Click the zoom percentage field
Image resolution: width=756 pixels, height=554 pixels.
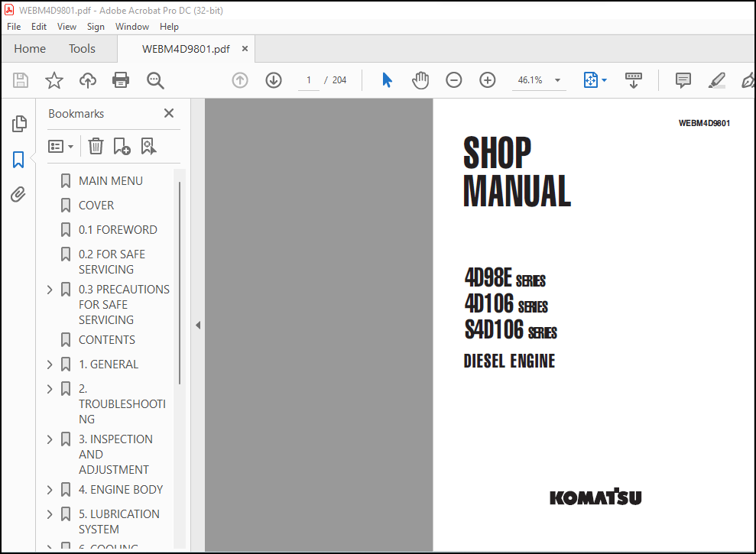tap(530, 80)
